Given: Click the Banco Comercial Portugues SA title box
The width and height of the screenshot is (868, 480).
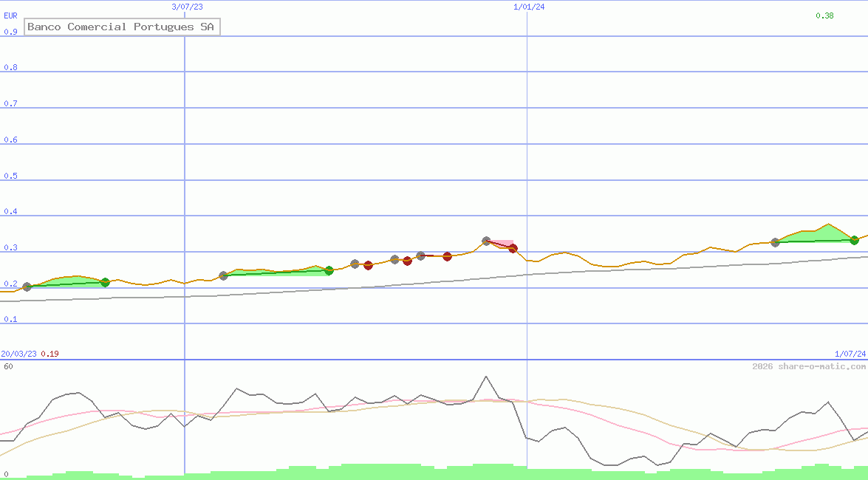Looking at the screenshot, I should (x=122, y=27).
